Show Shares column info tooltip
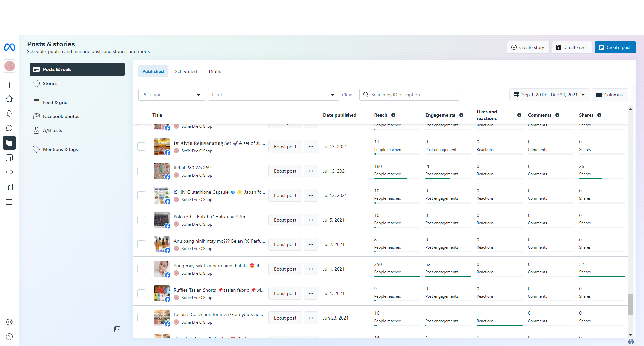The width and height of the screenshot is (644, 346). pos(599,115)
